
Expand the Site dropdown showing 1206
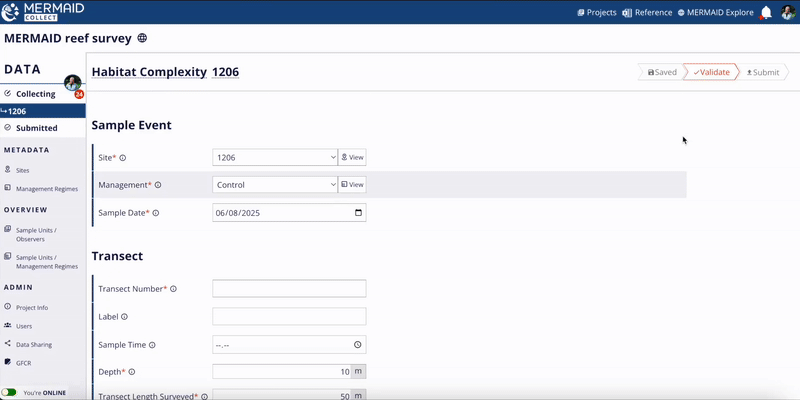(275, 158)
